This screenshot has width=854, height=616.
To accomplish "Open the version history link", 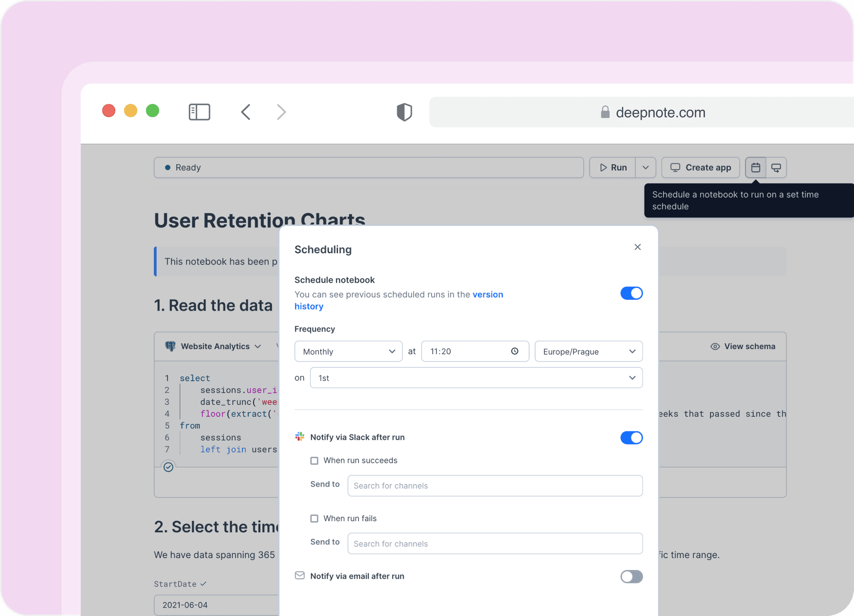I will tap(487, 294).
